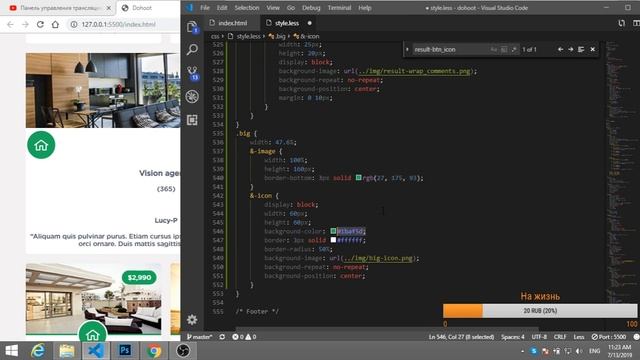
Task: Click the UTF-8 encoding in the status bar
Action: [539, 337]
